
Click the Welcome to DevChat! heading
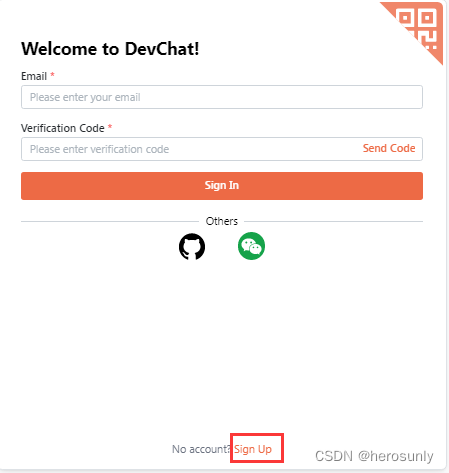click(x=110, y=49)
